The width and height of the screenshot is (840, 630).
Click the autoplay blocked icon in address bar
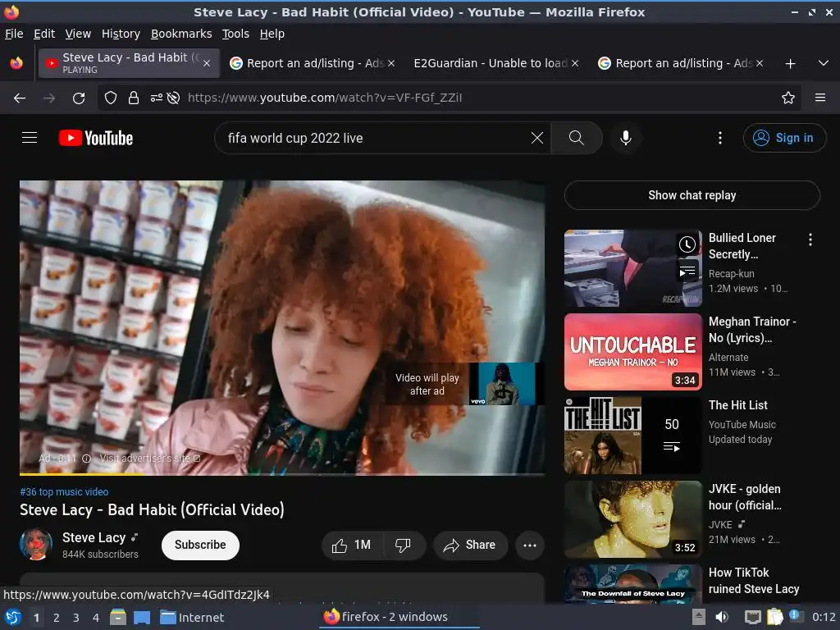173,98
